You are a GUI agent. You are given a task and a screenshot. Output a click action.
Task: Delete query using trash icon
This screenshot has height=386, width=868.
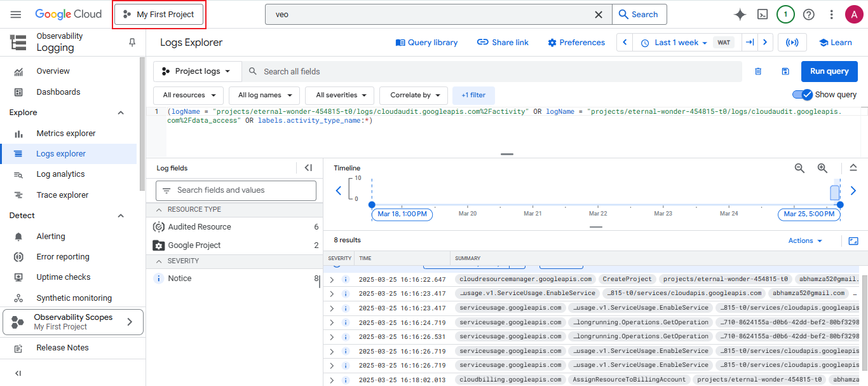click(758, 72)
